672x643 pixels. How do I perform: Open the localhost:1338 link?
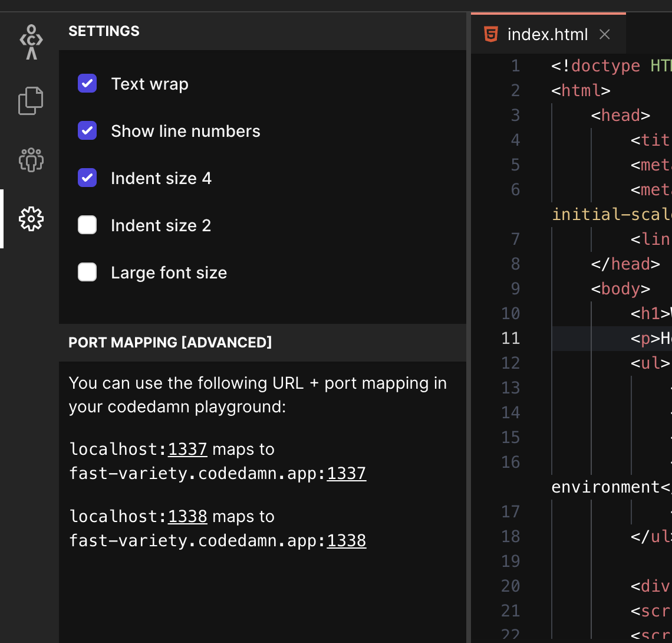point(187,516)
